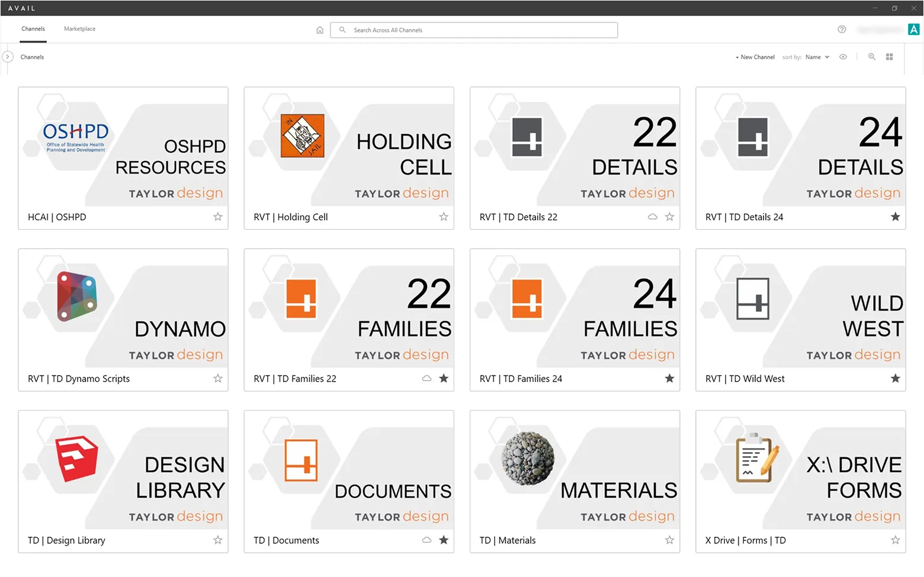The width and height of the screenshot is (924, 577).
Task: Open the 22 Details channel thumbnail
Action: [575, 147]
